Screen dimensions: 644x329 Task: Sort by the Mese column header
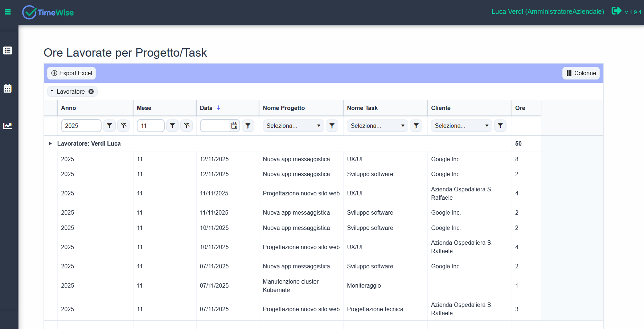click(x=165, y=108)
